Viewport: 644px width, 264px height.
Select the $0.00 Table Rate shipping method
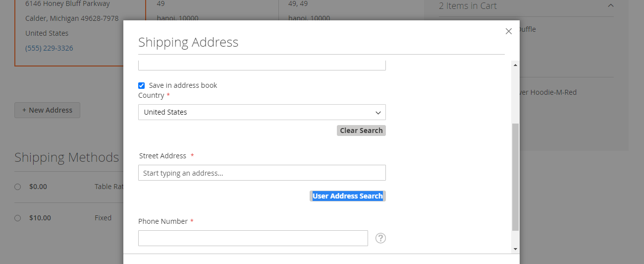(x=18, y=187)
